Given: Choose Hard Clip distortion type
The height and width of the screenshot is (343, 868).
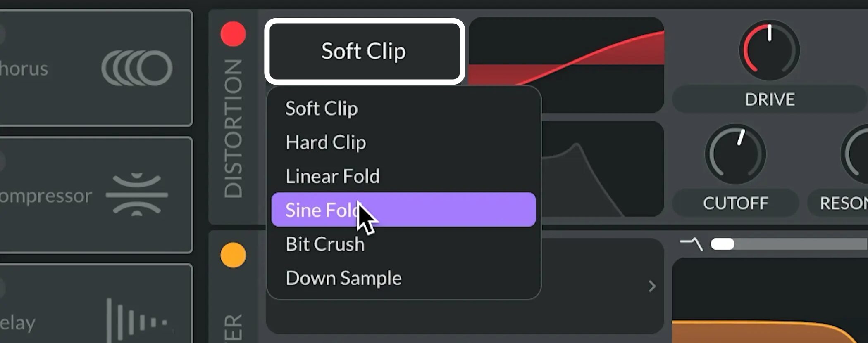Looking at the screenshot, I should click(x=326, y=142).
